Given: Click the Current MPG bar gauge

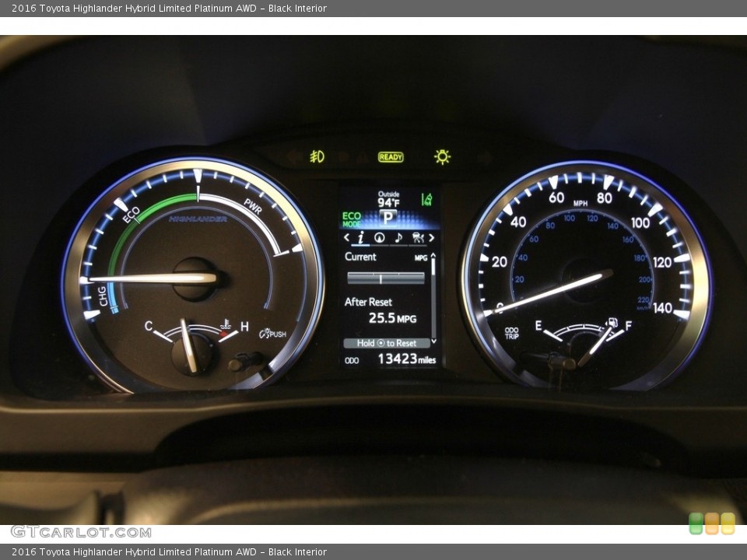Looking at the screenshot, I should click(386, 278).
